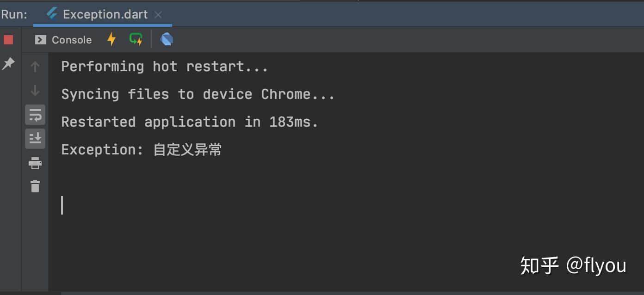Image resolution: width=644 pixels, height=295 pixels.
Task: Print the console output
Action: [x=35, y=163]
